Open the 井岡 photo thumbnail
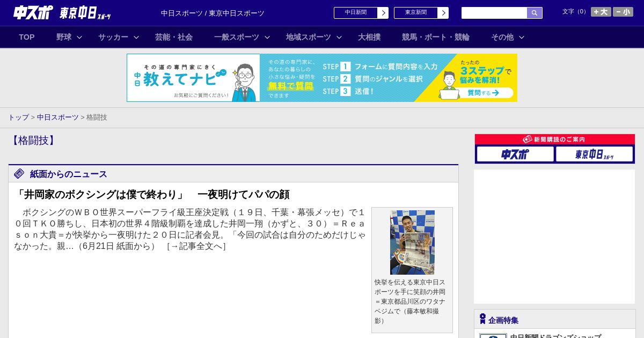The height and width of the screenshot is (338, 644). [x=412, y=243]
